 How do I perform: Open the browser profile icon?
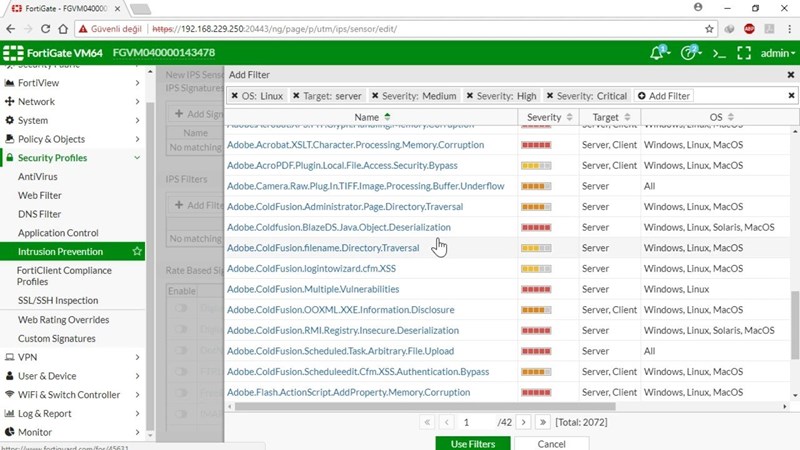(x=698, y=7)
